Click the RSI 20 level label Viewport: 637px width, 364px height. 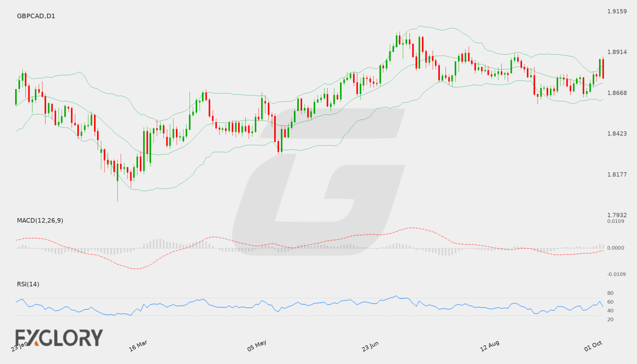(x=610, y=319)
